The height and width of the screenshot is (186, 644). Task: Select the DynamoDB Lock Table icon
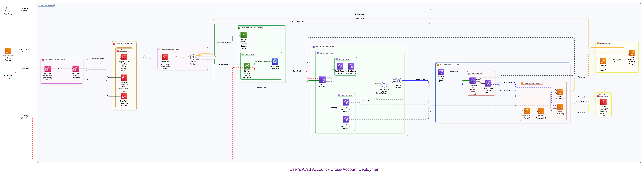(275, 61)
